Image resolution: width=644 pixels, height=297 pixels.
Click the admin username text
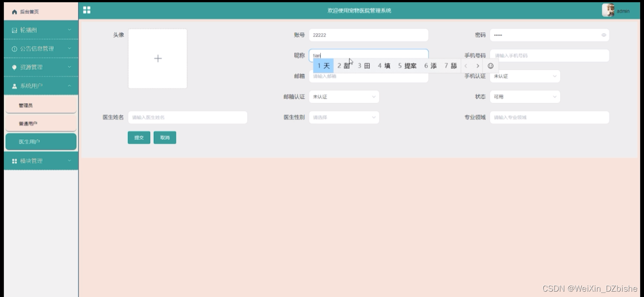623,11
